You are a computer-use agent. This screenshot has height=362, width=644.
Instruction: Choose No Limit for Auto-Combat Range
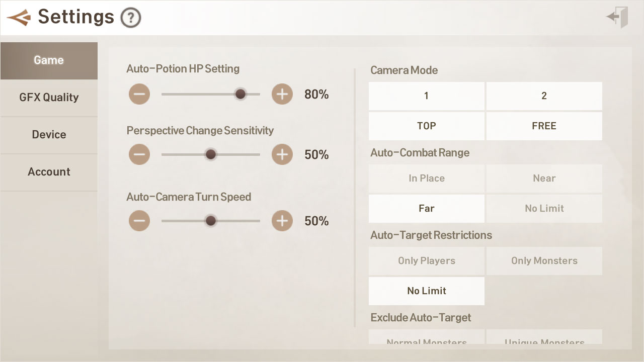tap(544, 208)
